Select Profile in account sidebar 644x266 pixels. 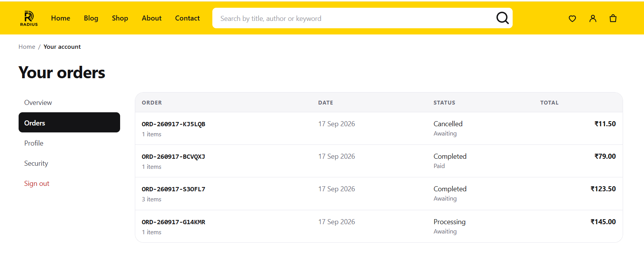(69, 143)
